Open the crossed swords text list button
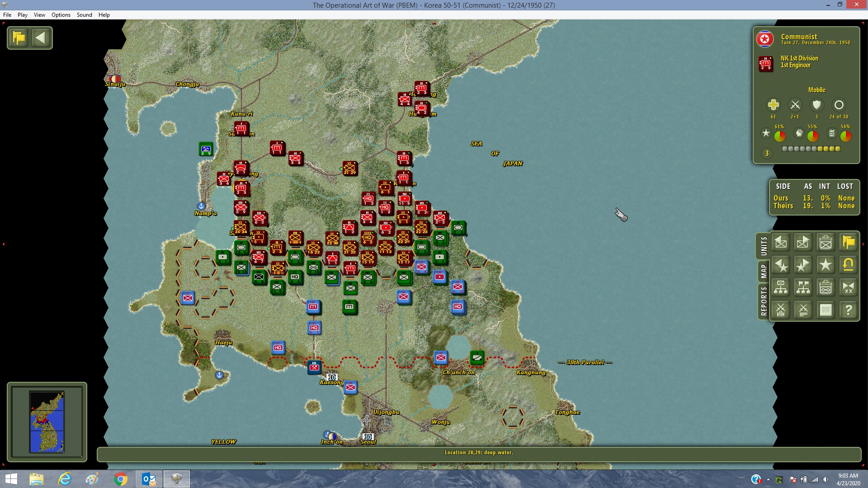The width and height of the screenshot is (868, 488). [x=803, y=310]
